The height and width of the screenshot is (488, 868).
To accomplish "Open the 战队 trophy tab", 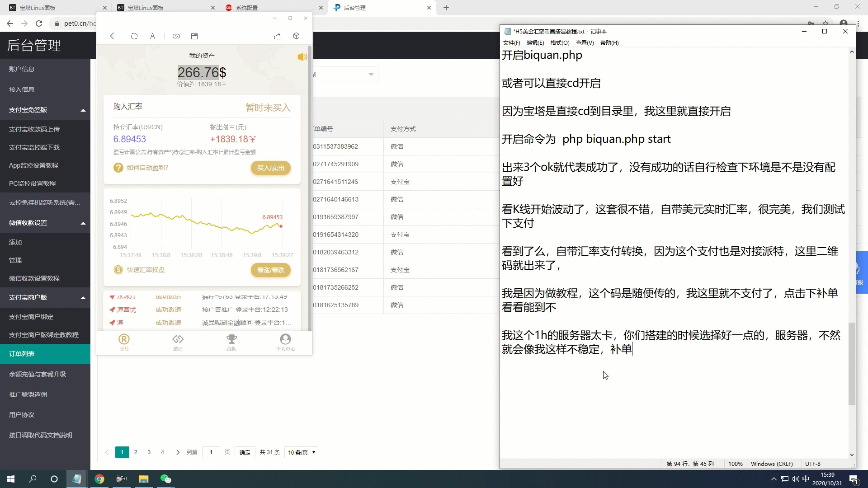I will (x=231, y=343).
